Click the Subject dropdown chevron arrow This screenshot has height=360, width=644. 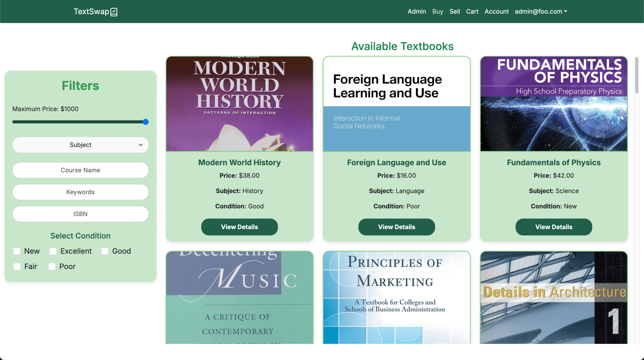[141, 145]
